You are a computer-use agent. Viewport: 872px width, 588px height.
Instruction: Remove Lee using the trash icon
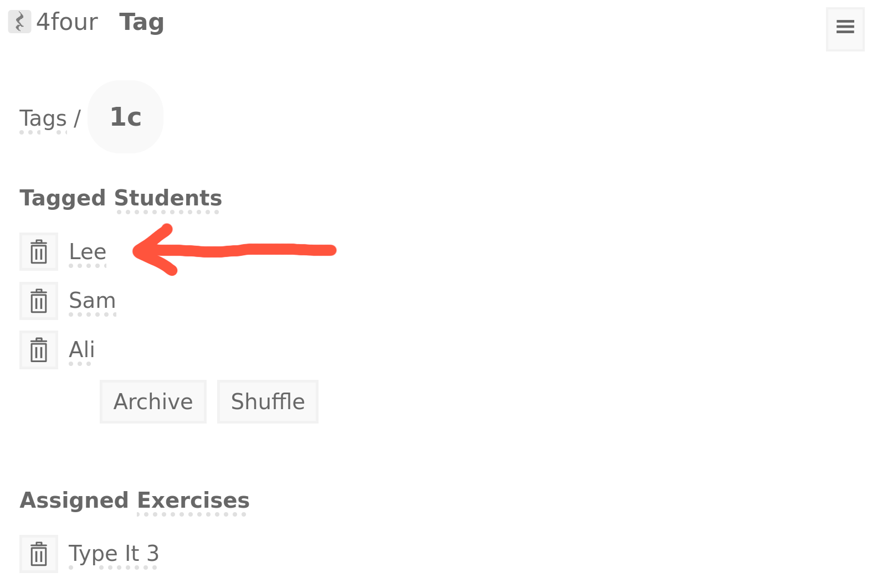39,252
